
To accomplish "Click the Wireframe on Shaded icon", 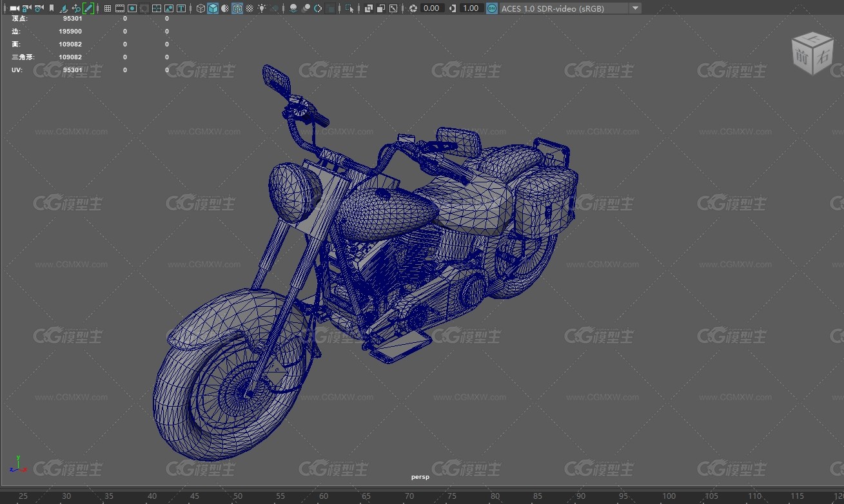I will pos(237,8).
